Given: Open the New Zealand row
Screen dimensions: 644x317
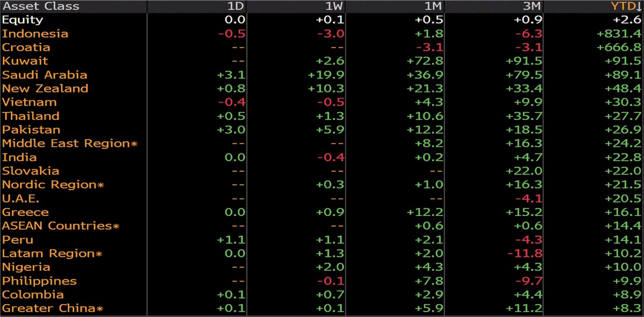Looking at the screenshot, I should 45,89.
